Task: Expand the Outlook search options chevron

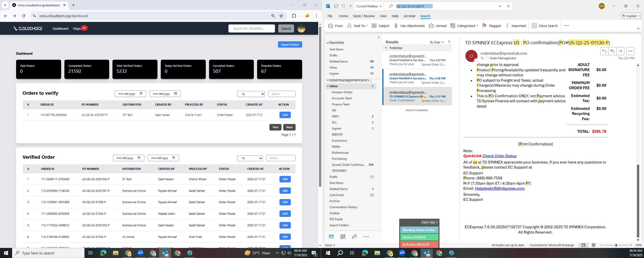Action: [x=500, y=6]
